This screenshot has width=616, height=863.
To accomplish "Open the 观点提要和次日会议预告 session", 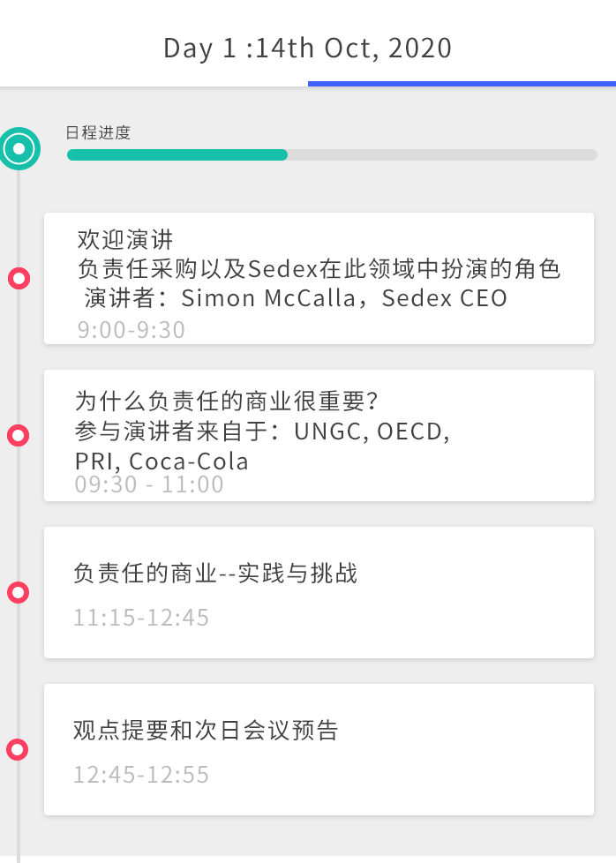I will [x=206, y=731].
